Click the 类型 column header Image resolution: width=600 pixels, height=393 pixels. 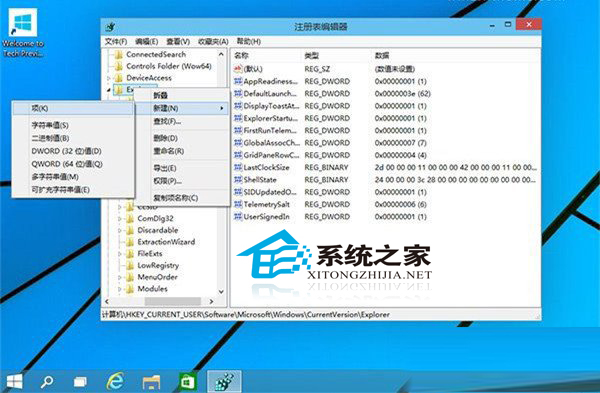point(311,56)
